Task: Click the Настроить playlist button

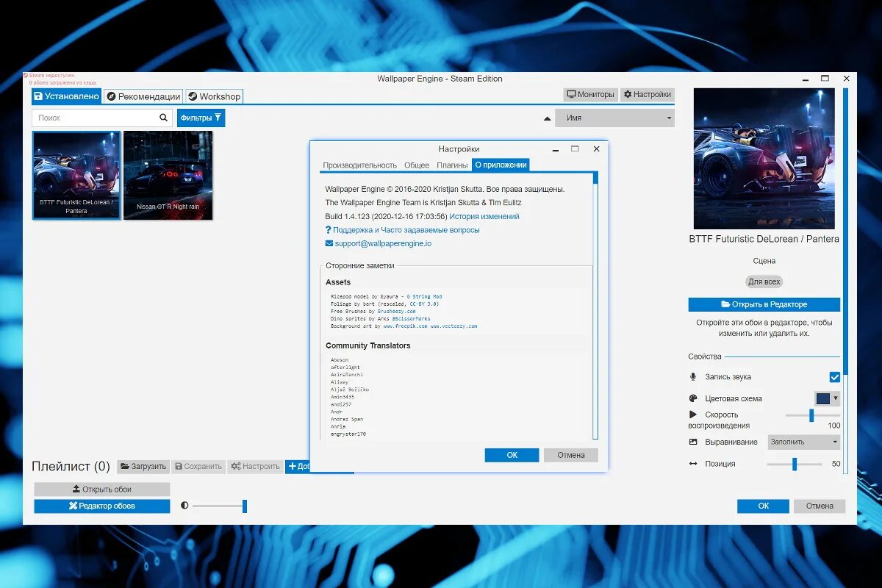Action: pyautogui.click(x=255, y=466)
